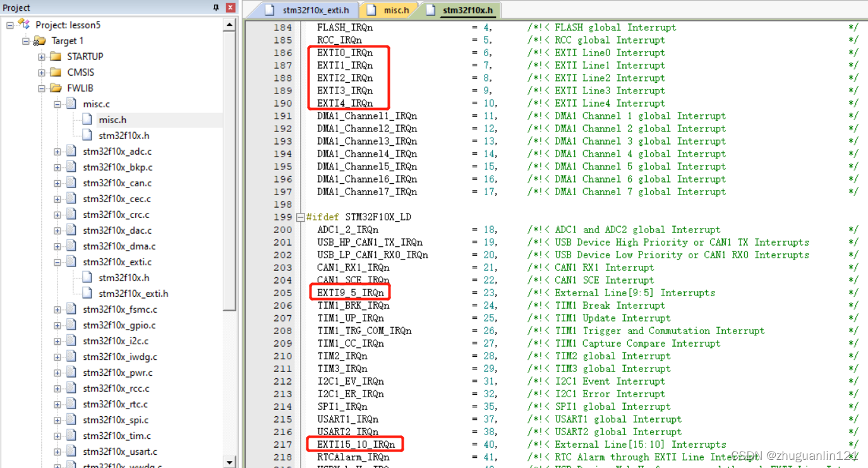
Task: Expand the CMSIS group
Action: pos(42,73)
